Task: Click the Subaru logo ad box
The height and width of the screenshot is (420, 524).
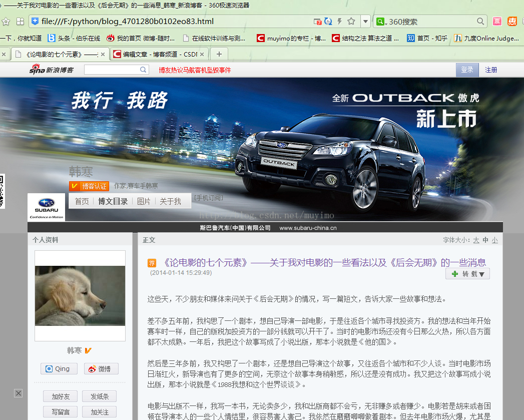Action: [x=47, y=207]
